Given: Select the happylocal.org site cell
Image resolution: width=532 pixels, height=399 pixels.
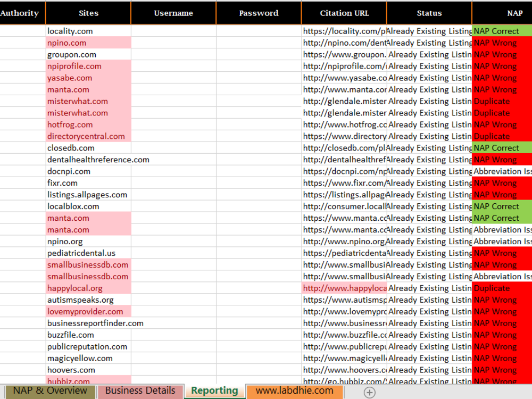Looking at the screenshot, I should tap(88, 288).
